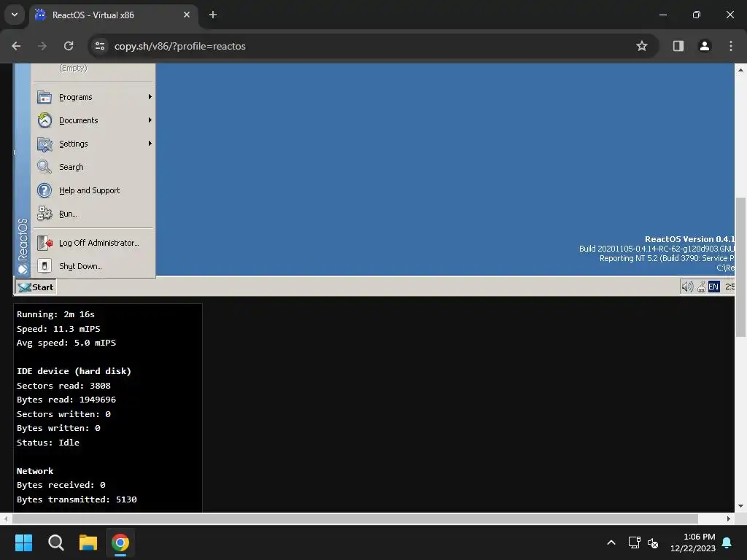Image resolution: width=747 pixels, height=560 pixels.
Task: View site information icon
Action: [x=100, y=46]
